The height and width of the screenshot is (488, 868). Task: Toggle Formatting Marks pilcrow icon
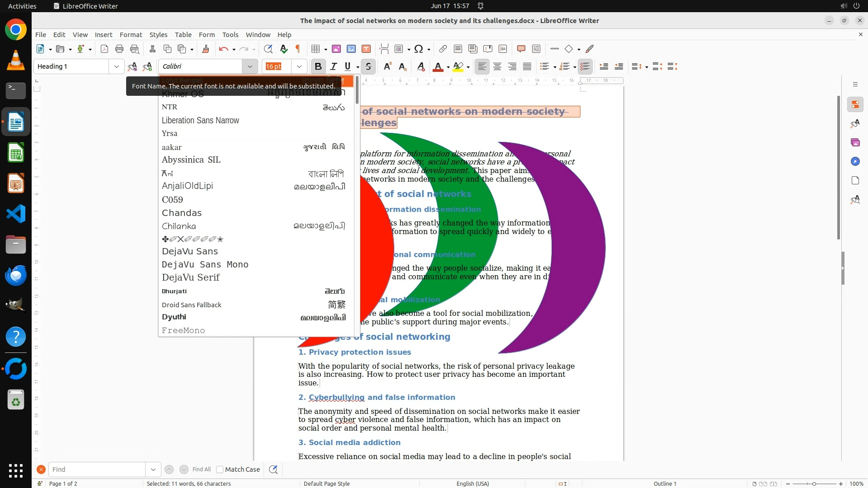click(x=298, y=49)
